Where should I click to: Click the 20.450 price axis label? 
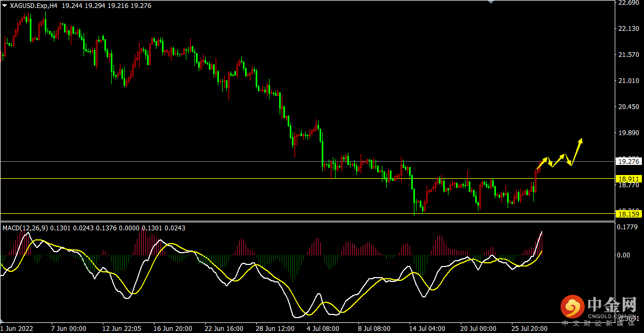pos(629,107)
